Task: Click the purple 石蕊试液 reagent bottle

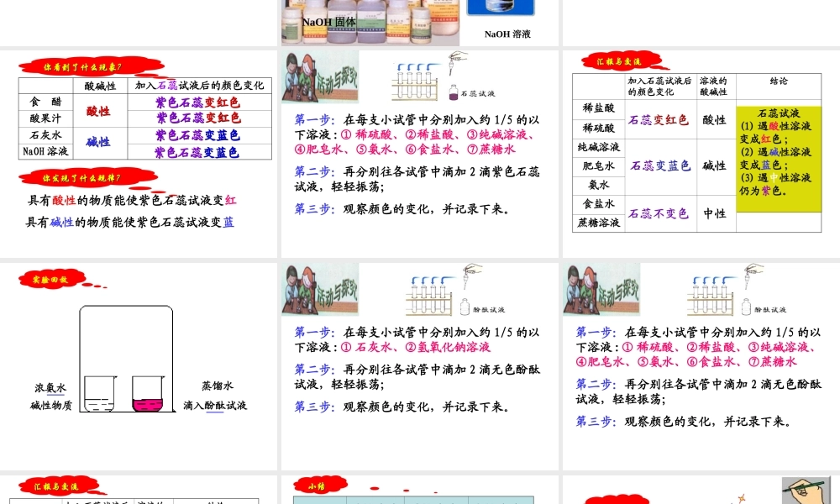Action: coord(454,92)
